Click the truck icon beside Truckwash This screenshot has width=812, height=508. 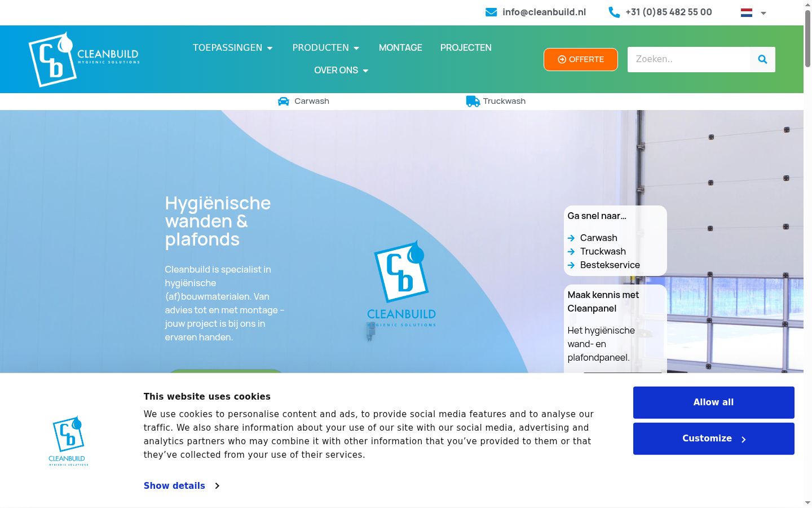pos(473,101)
